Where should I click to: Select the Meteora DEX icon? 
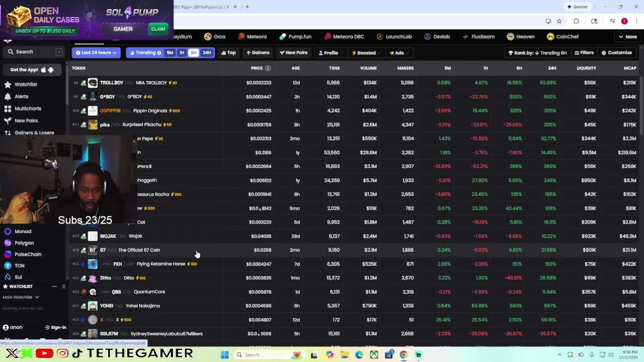(242, 37)
